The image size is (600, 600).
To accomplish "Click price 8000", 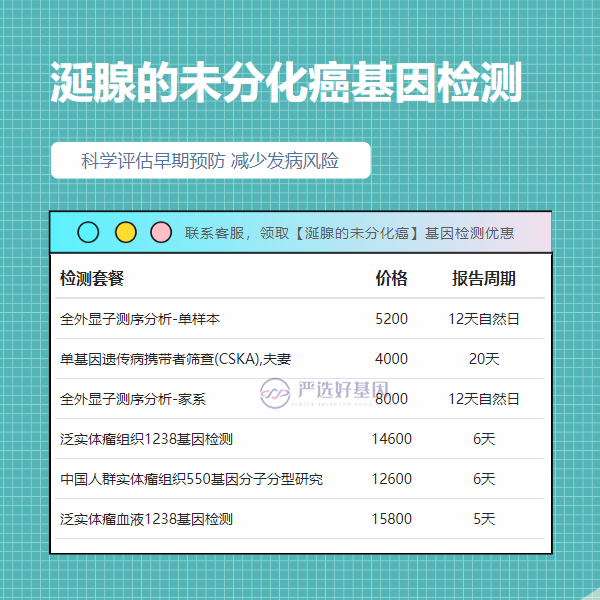I will (391, 399).
